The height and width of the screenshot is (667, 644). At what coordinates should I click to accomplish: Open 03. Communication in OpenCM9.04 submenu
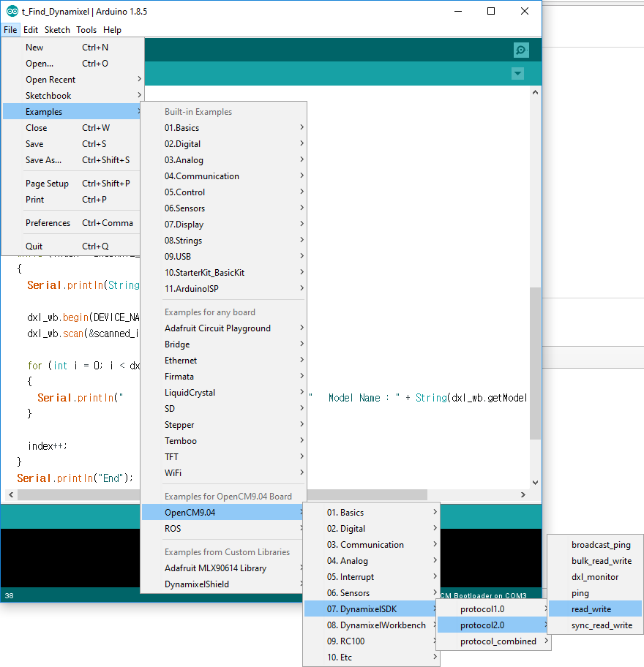(x=371, y=545)
